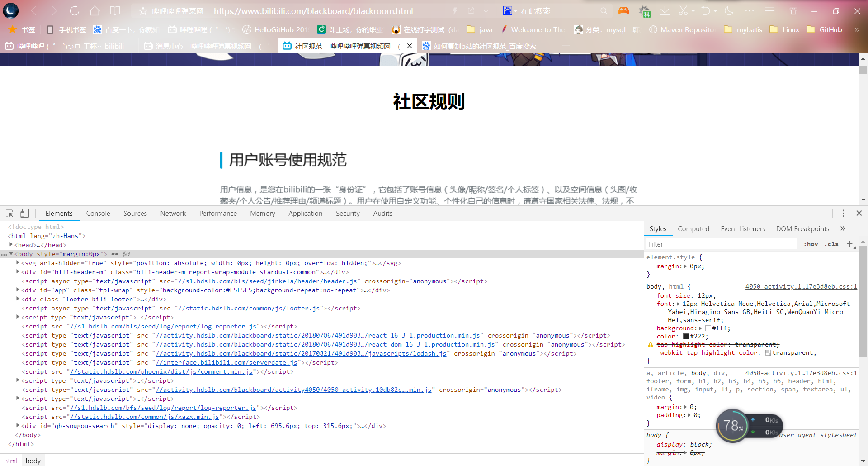Screen dimensions: 868x466
Task: Switch to the Console tab
Action: [x=98, y=214]
